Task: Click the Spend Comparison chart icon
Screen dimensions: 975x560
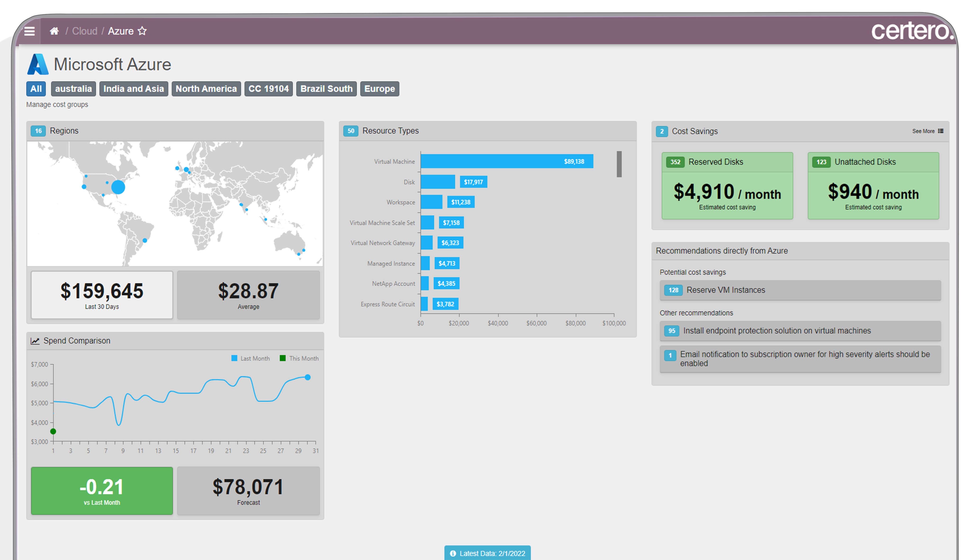Action: click(x=35, y=341)
